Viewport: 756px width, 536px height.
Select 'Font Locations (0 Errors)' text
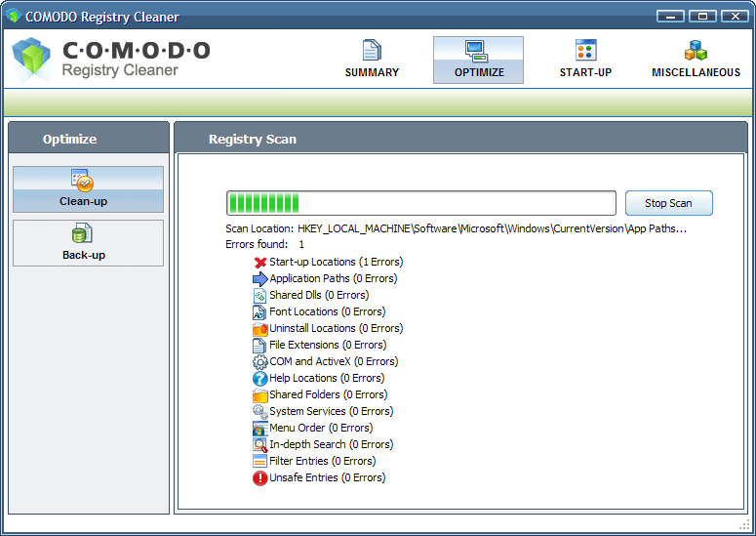(328, 311)
